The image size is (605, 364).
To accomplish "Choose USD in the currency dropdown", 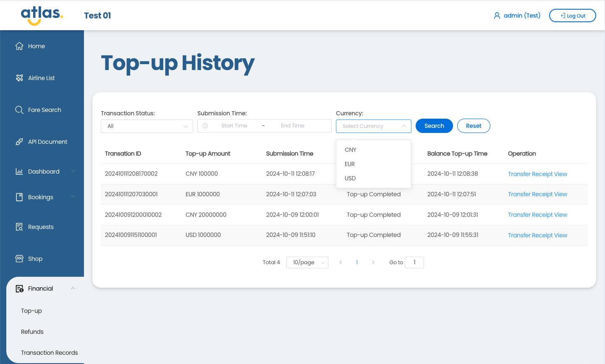I will coord(350,178).
